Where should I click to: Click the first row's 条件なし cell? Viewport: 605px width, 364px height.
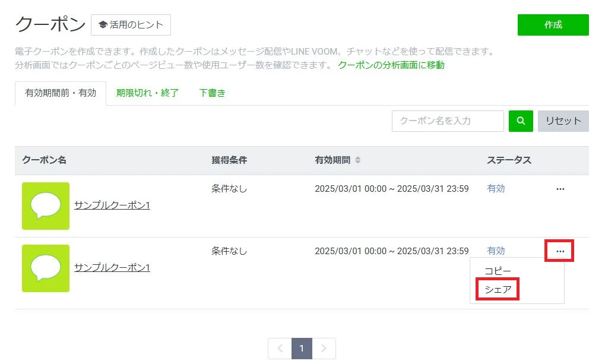(x=229, y=189)
